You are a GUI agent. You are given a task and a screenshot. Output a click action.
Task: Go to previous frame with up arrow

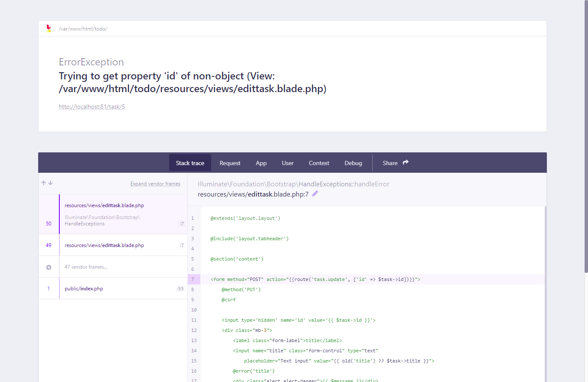point(44,183)
